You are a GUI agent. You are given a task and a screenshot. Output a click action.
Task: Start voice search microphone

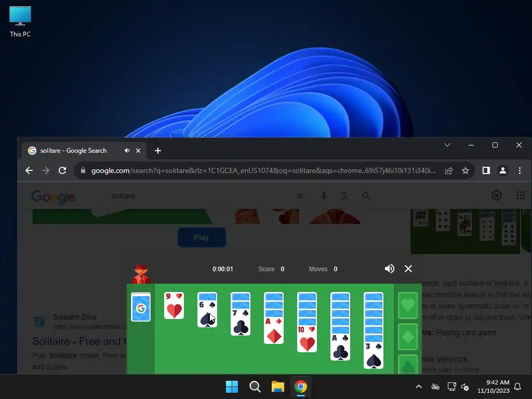click(x=324, y=196)
